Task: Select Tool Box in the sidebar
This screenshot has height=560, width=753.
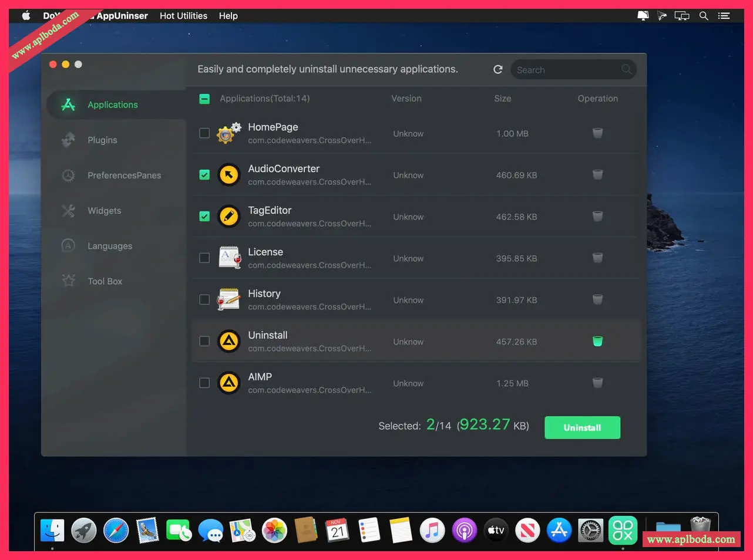Action: (x=105, y=281)
